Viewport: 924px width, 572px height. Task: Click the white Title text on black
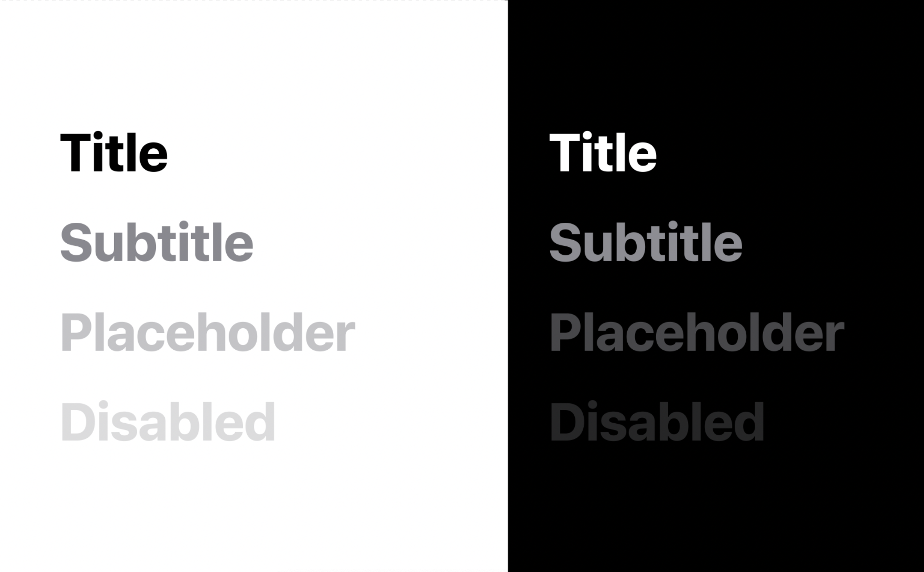[603, 152]
